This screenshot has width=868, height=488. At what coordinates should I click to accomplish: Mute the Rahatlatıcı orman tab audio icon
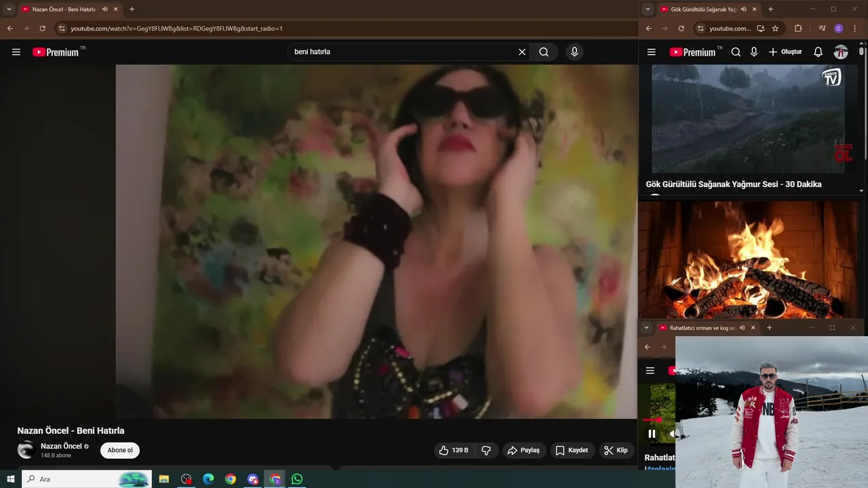point(742,328)
